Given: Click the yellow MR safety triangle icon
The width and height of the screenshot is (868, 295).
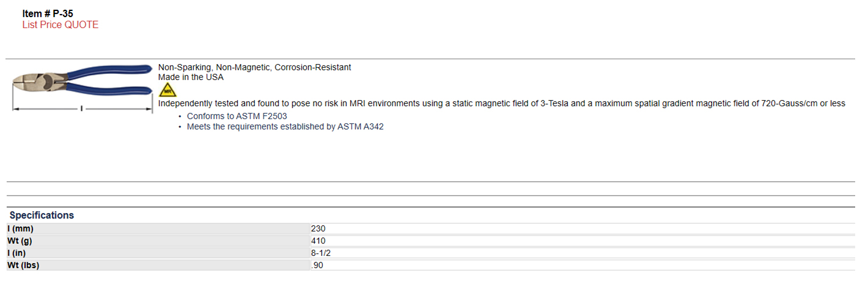Looking at the screenshot, I should [x=167, y=90].
